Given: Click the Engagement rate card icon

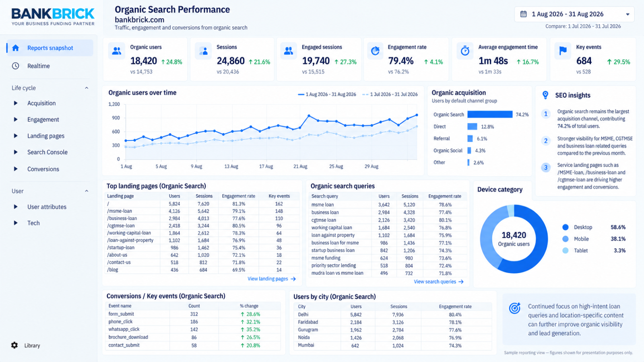Looking at the screenshot, I should coord(375,51).
